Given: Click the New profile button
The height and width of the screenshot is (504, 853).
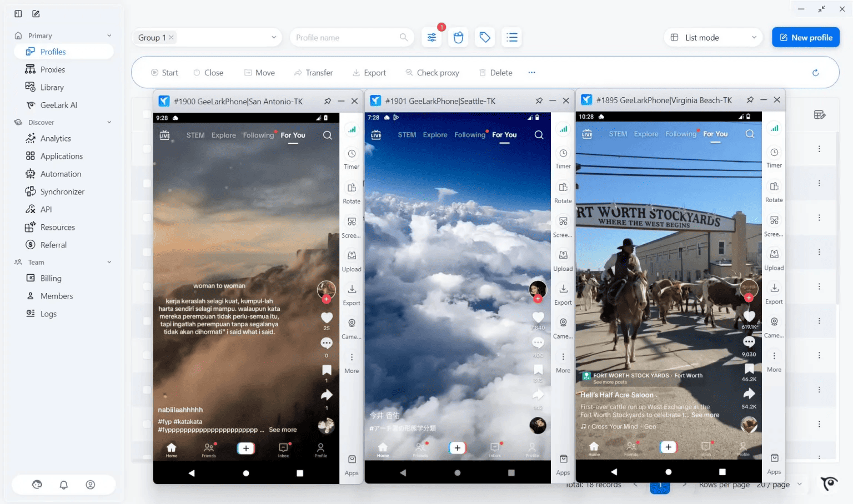Looking at the screenshot, I should [805, 38].
